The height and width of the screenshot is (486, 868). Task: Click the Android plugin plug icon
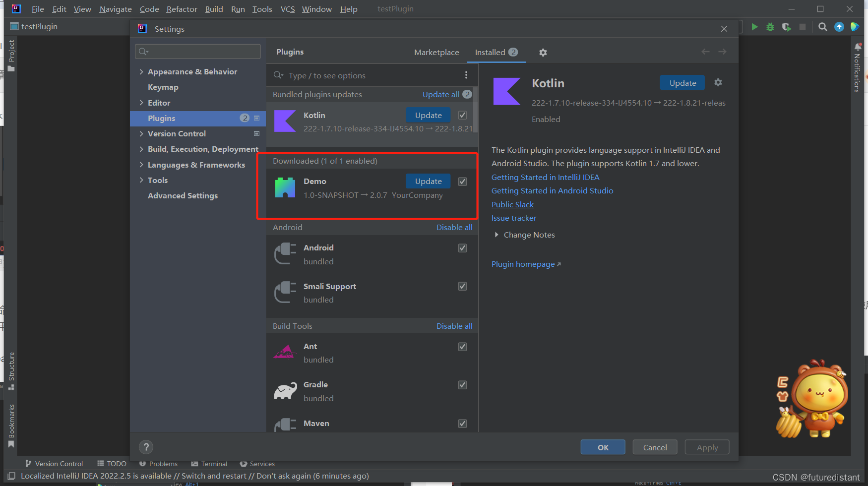point(285,253)
